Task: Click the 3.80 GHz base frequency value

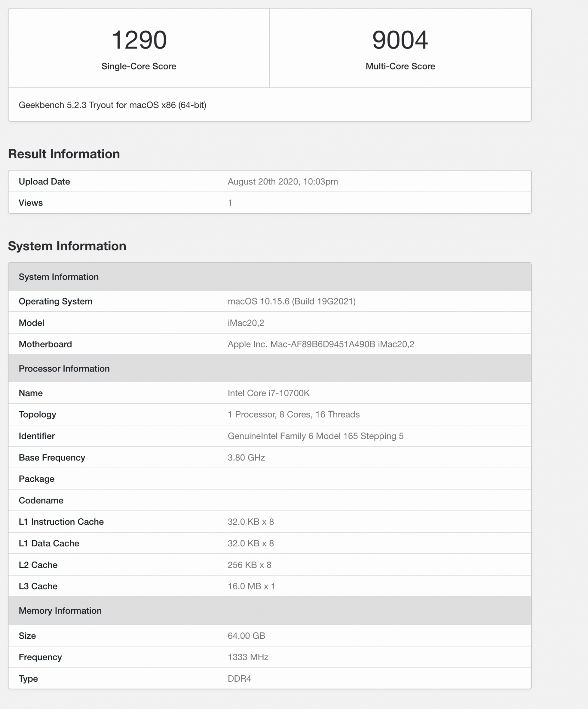Action: click(246, 458)
